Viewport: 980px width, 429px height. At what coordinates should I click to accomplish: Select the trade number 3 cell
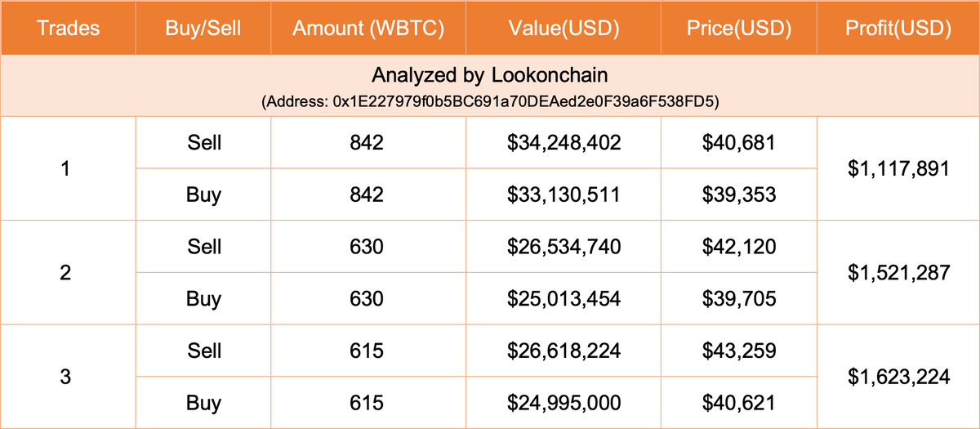point(69,377)
